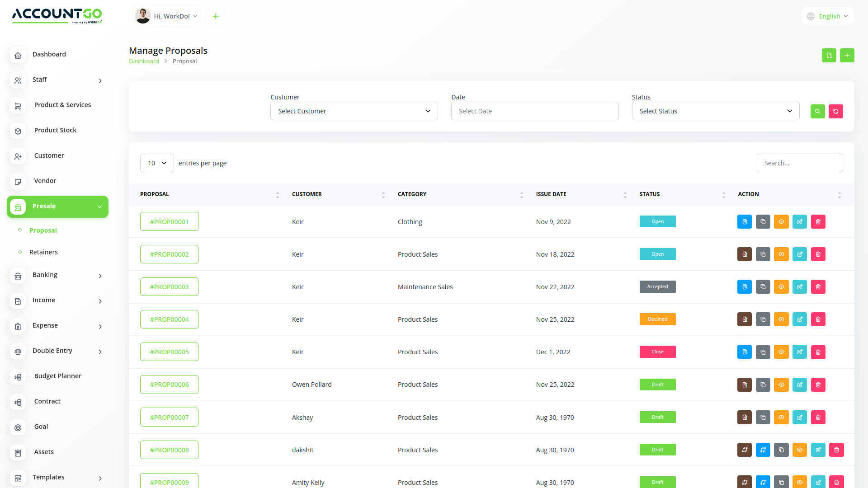Click the search magnifier icon in the filter bar
The width and height of the screenshot is (868, 488).
[817, 111]
